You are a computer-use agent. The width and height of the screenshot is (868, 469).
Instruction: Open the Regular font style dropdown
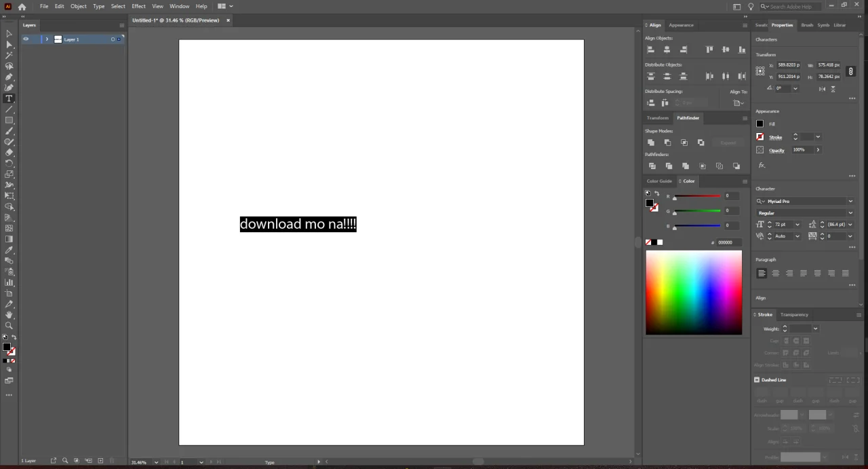coord(850,213)
